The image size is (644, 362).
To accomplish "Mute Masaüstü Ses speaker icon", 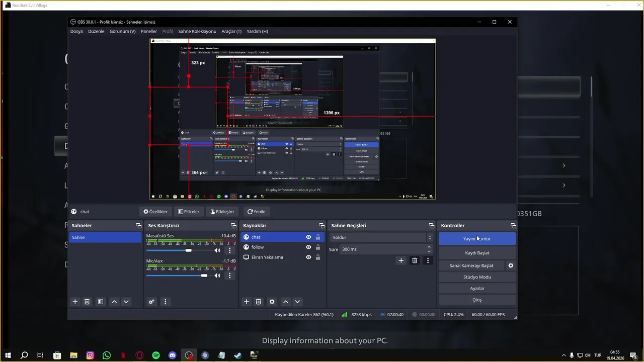I will tap(217, 250).
